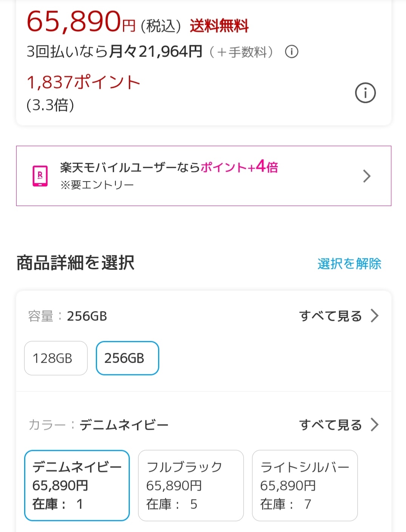The width and height of the screenshot is (406, 532).
Task: Choose the ライトシルバー color option
Action: point(305,485)
